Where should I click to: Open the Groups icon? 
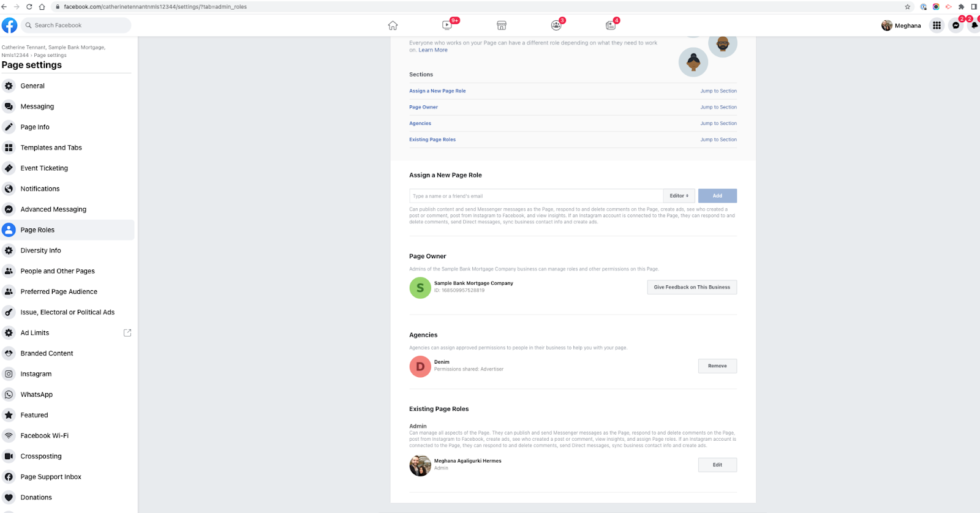point(556,25)
